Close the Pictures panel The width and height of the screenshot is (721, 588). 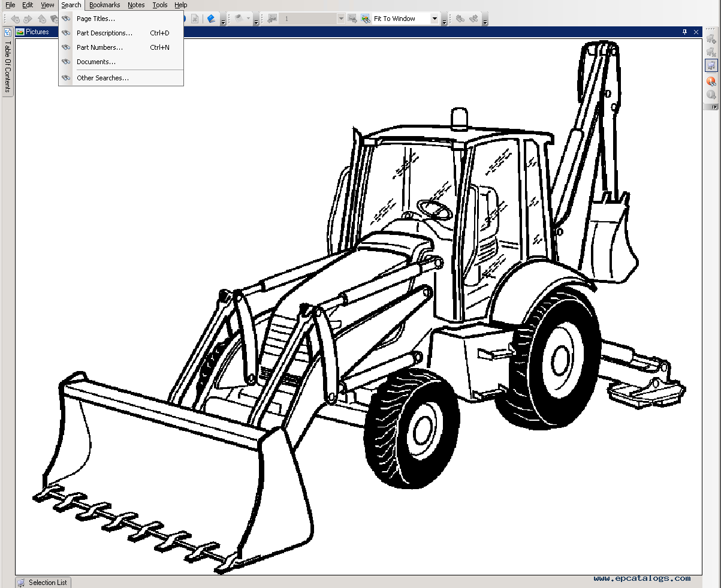tap(696, 32)
